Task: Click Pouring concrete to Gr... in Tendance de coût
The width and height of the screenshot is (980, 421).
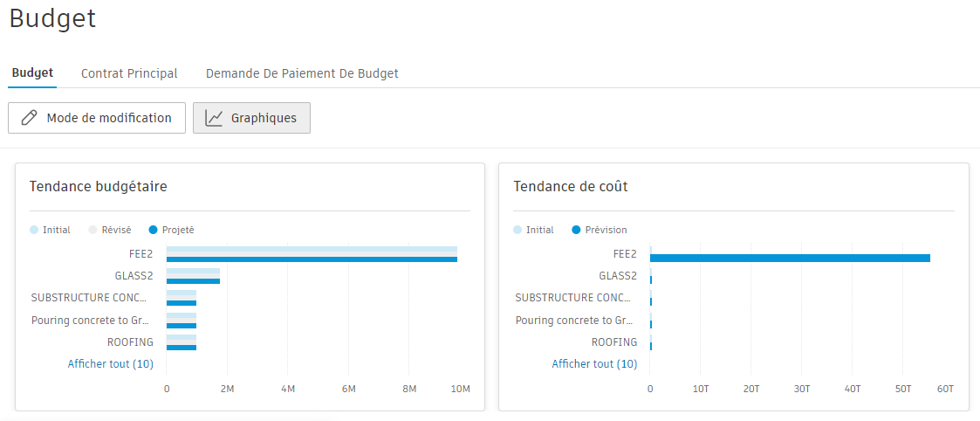Action: pos(573,321)
